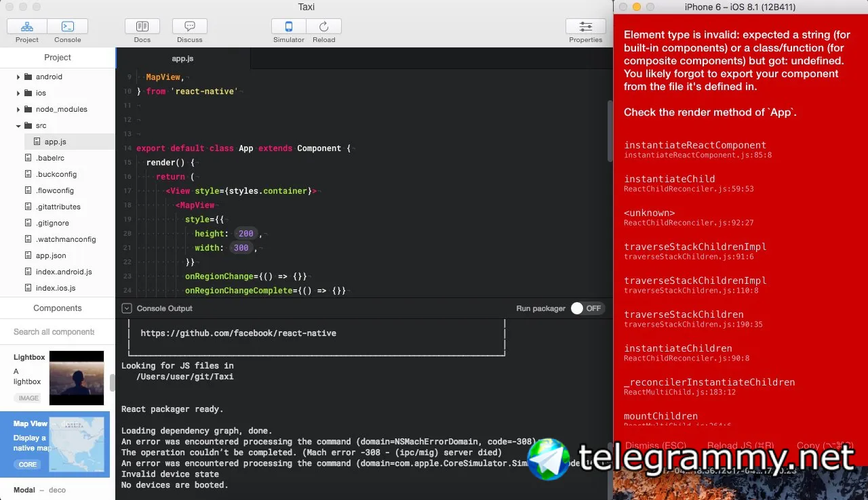Collapse the Console Output chevron icon
868x500 pixels.
127,308
